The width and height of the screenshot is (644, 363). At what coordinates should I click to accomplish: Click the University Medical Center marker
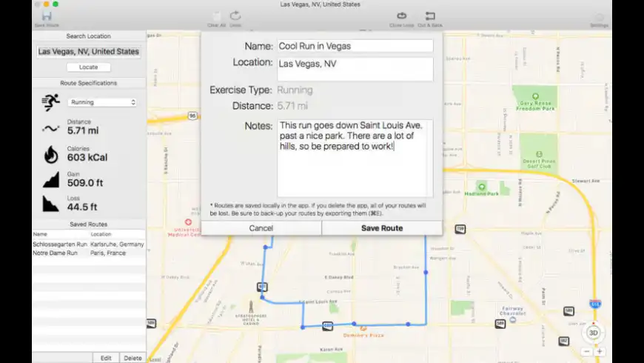click(x=188, y=222)
